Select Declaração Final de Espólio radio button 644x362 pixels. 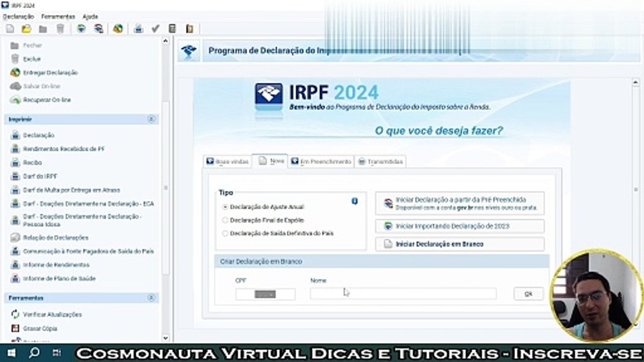tap(225, 220)
